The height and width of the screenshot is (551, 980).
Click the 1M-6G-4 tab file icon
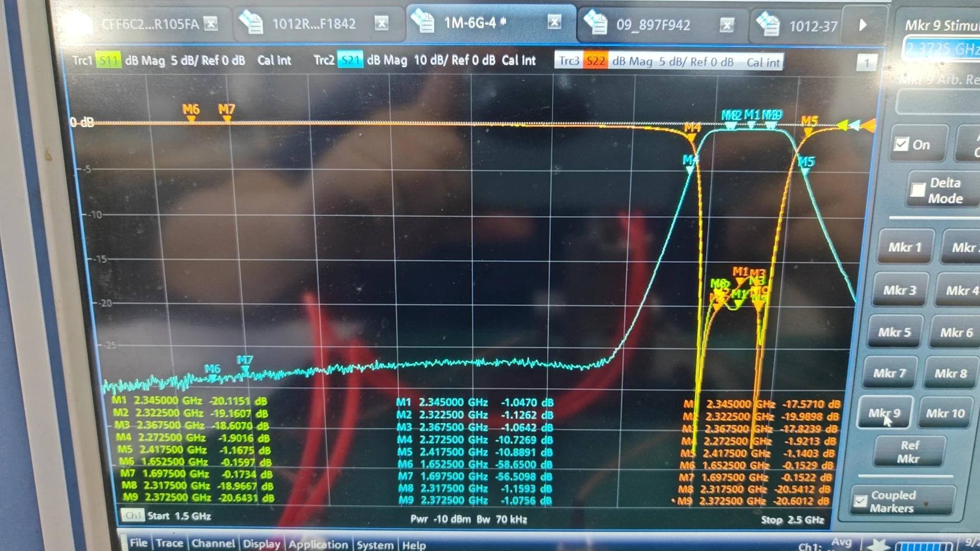coord(423,22)
